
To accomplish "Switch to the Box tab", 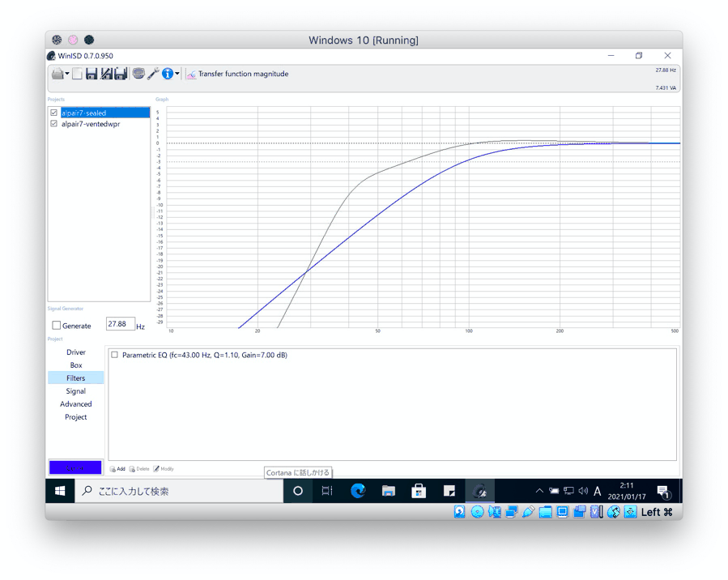I will pyautogui.click(x=75, y=365).
